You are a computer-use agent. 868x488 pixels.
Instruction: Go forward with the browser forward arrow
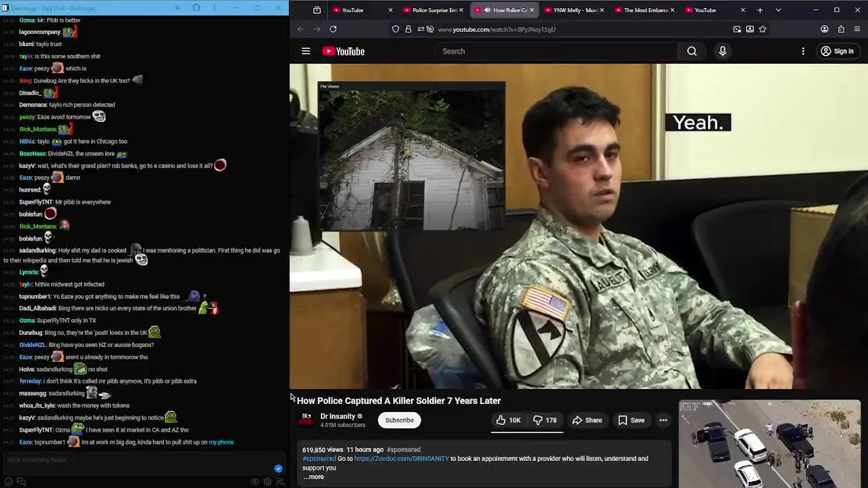pos(317,29)
